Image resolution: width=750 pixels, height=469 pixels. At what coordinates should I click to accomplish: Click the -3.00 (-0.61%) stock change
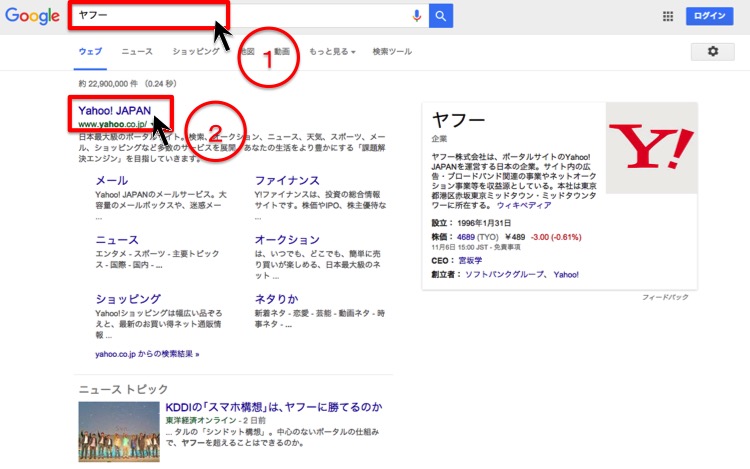coord(556,237)
